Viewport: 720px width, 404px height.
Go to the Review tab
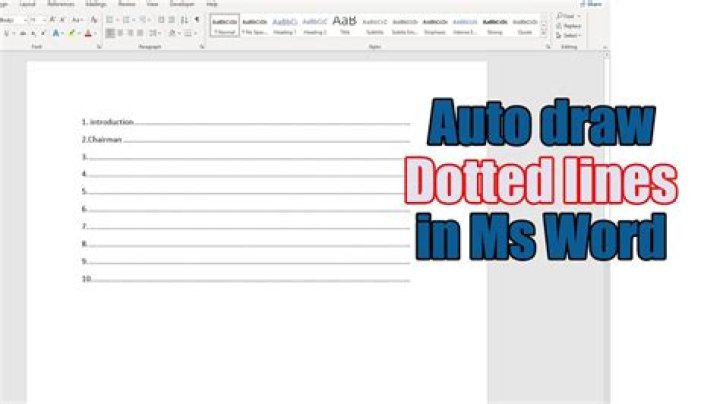127,4
